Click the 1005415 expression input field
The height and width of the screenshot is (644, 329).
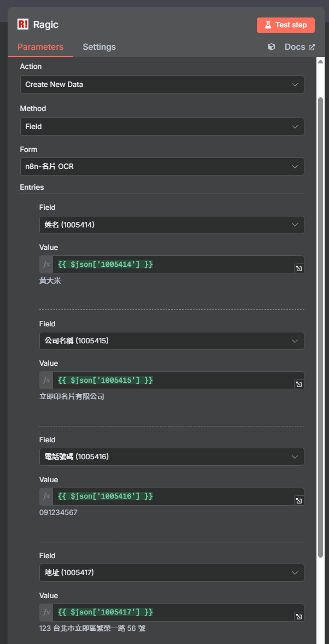tap(173, 380)
